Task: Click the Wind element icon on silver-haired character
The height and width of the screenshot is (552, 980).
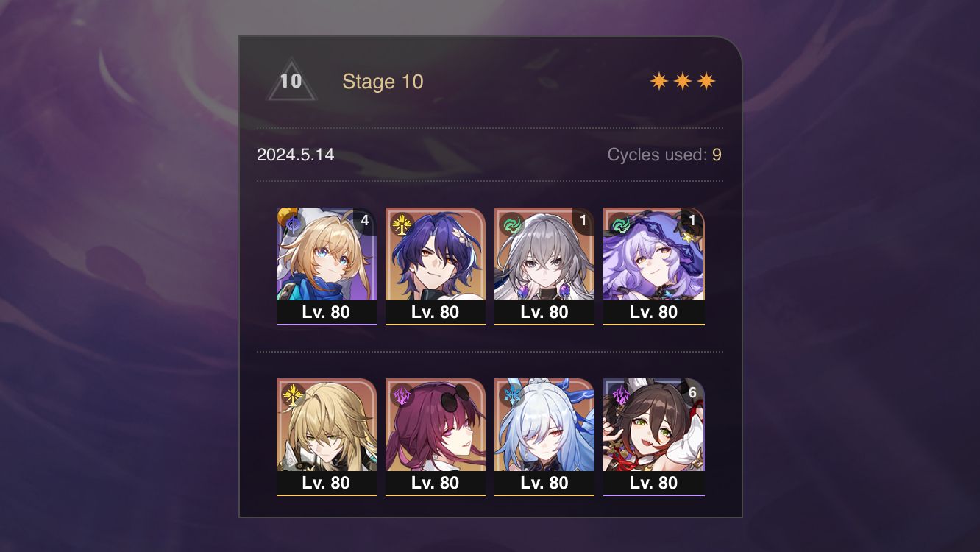Action: coord(510,224)
